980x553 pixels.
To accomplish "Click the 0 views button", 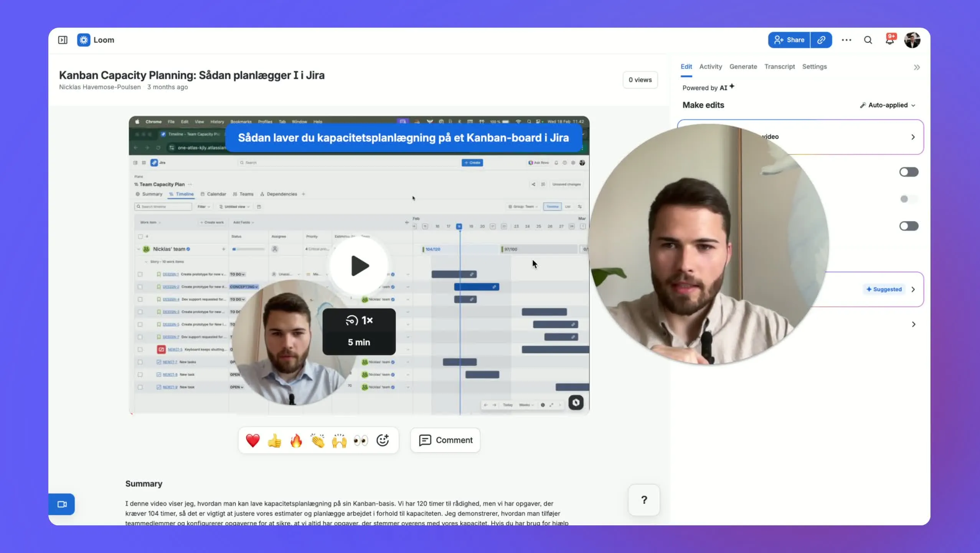I will click(640, 80).
